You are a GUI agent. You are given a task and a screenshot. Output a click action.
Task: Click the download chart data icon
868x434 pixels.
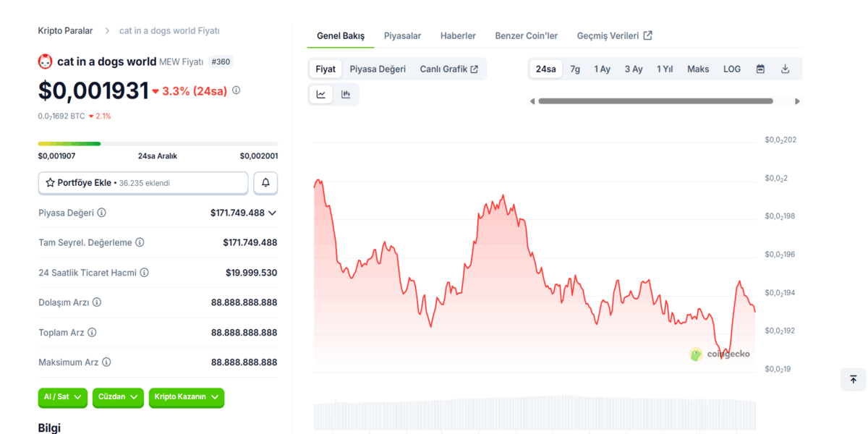coord(785,69)
